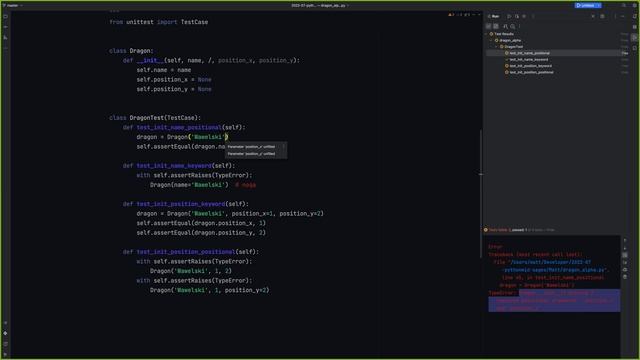Select test_init_position_positional in test tree
Screen dimensions: 640x360
[531, 72]
